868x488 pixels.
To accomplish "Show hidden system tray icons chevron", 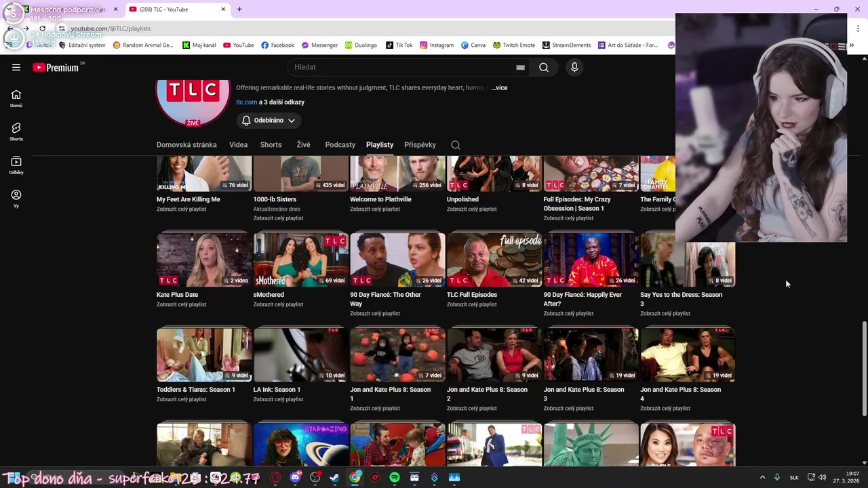I will 762,477.
